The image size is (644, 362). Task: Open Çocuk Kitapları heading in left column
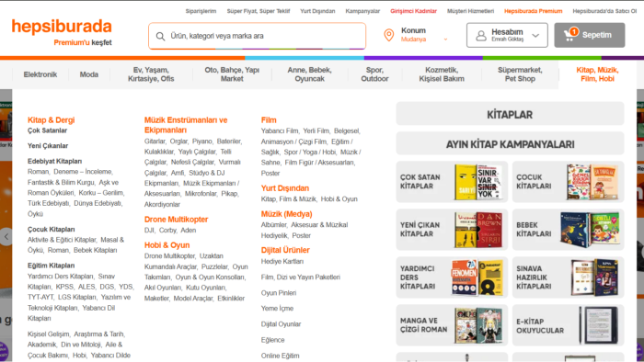pos(51,229)
